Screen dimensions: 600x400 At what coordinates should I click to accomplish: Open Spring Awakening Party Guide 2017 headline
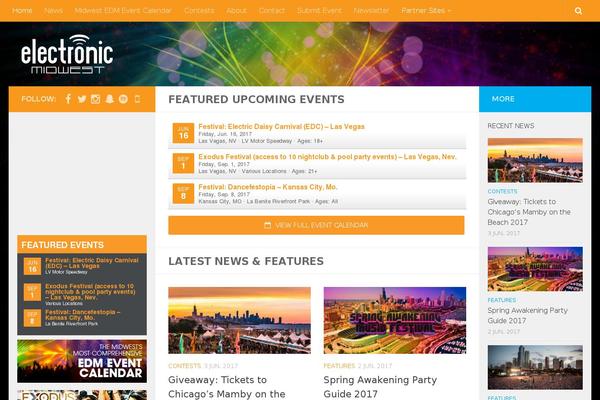pos(380,387)
